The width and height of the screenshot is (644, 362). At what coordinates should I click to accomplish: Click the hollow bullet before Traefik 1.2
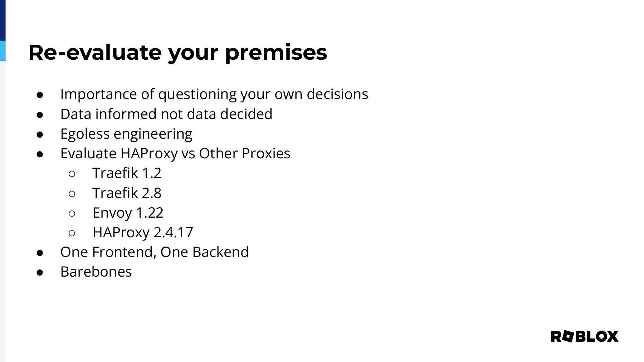coord(72,174)
